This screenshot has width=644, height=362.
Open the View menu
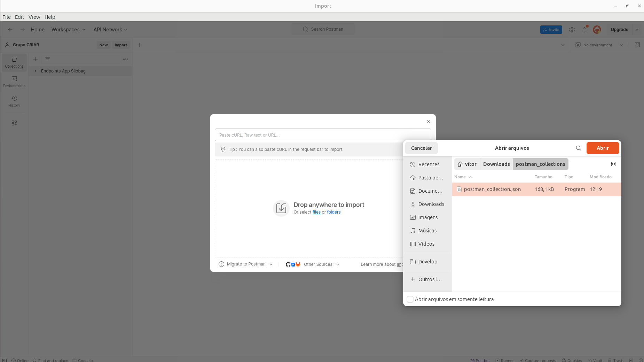pyautogui.click(x=34, y=17)
